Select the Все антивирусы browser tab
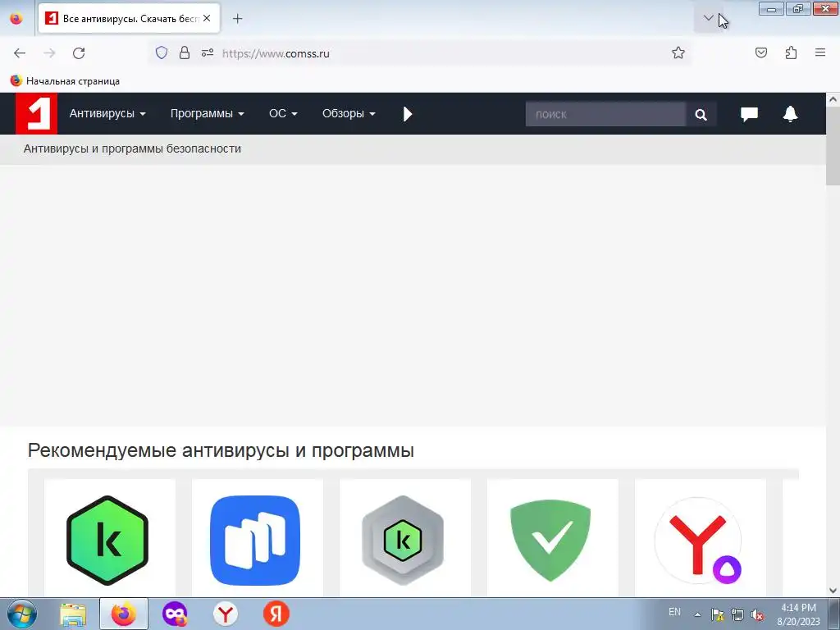Viewport: 840px width, 630px height. [129, 19]
